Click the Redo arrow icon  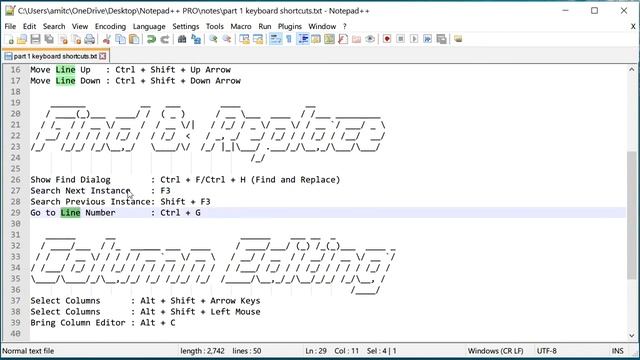tap(165, 39)
